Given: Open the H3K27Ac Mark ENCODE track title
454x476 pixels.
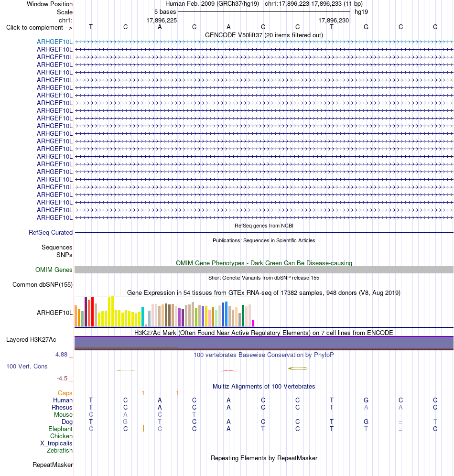Looking at the screenshot, I should [x=264, y=333].
